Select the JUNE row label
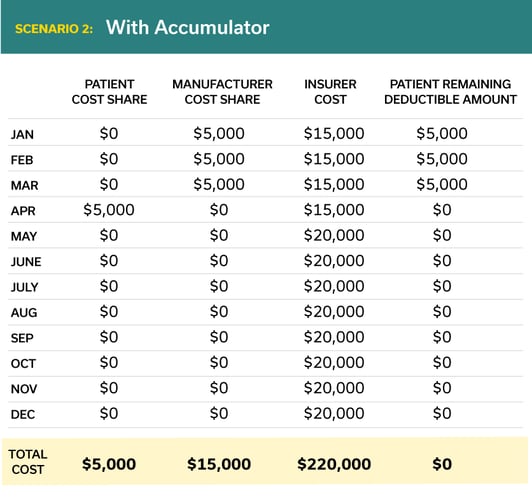 tap(26, 262)
